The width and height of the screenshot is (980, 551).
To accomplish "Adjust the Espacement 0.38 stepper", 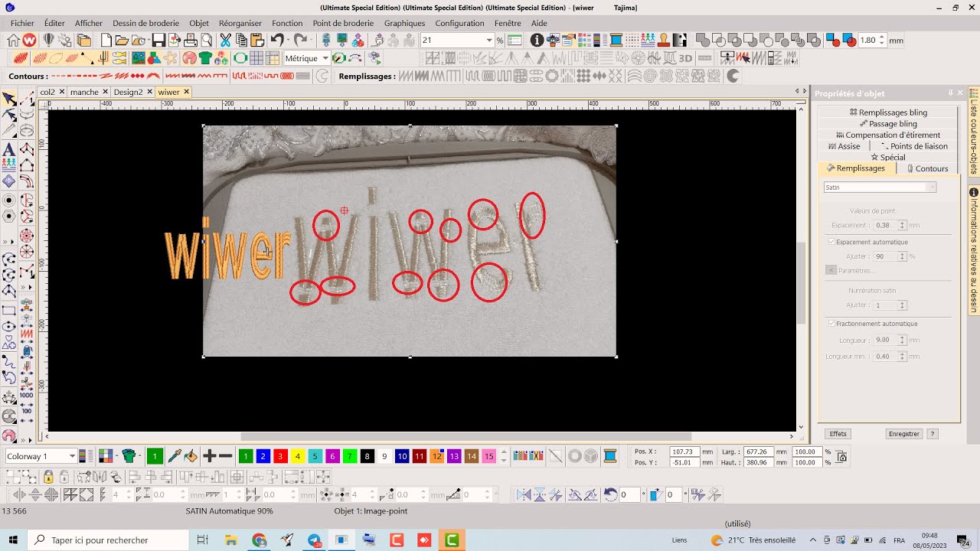I will pyautogui.click(x=902, y=225).
